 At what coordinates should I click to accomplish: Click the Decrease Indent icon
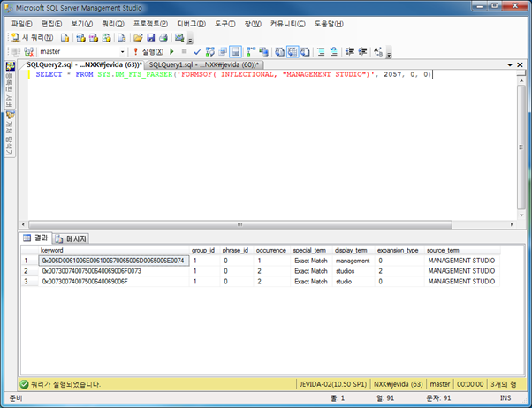pos(349,51)
